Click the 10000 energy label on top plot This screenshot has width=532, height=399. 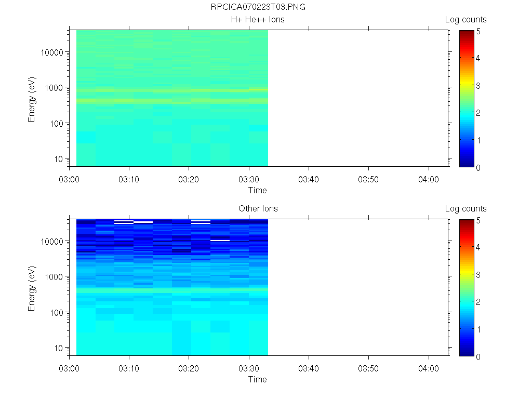tap(52, 52)
